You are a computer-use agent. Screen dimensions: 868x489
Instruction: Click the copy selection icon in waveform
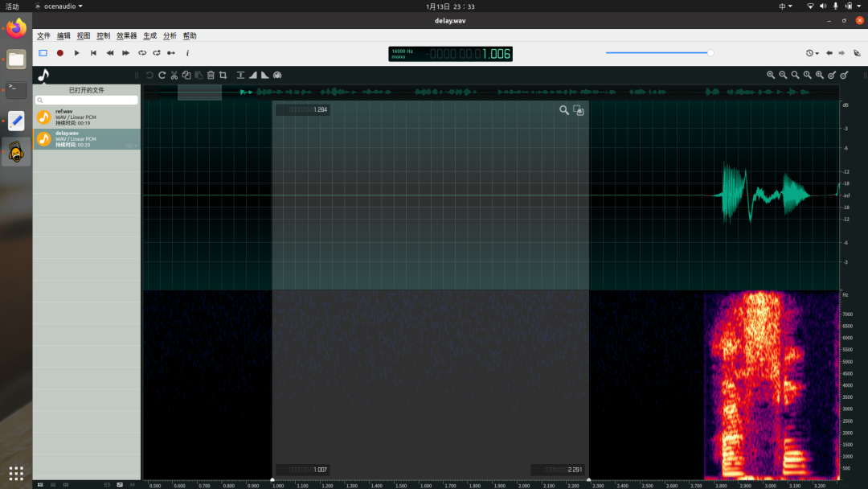pyautogui.click(x=579, y=110)
